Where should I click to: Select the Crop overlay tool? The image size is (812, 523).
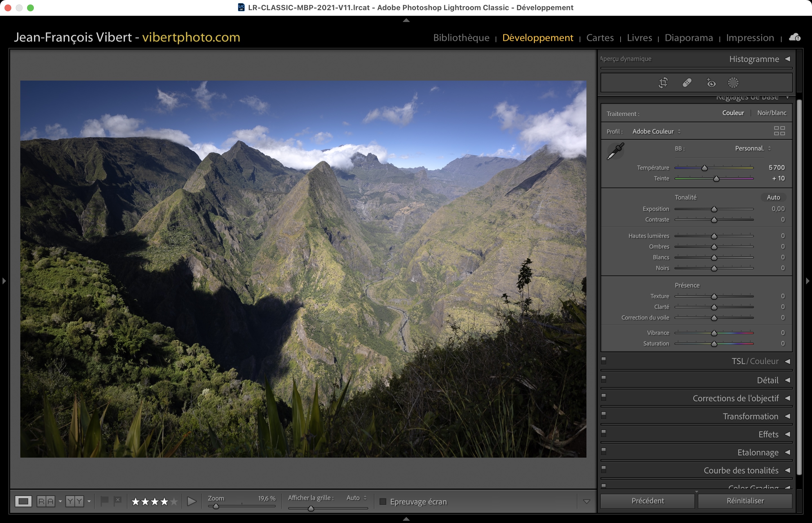(x=663, y=83)
